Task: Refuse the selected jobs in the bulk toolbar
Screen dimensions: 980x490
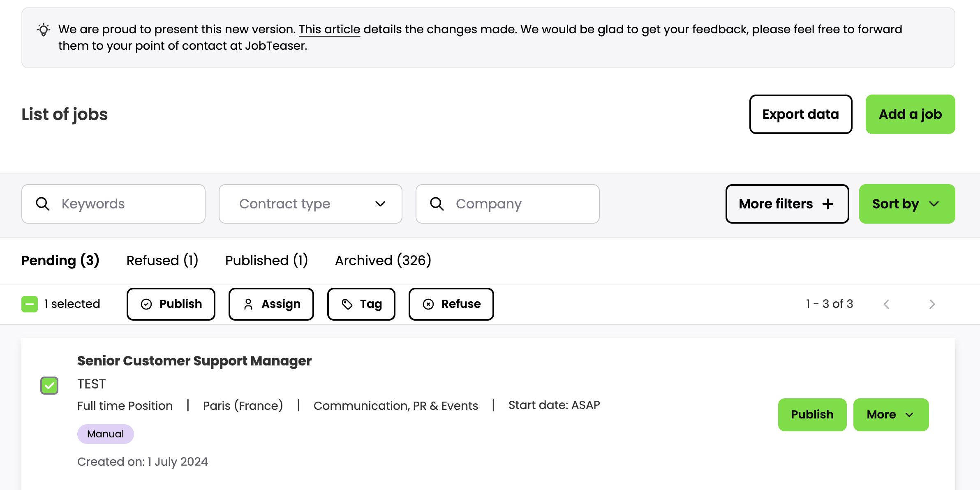Action: (x=451, y=304)
